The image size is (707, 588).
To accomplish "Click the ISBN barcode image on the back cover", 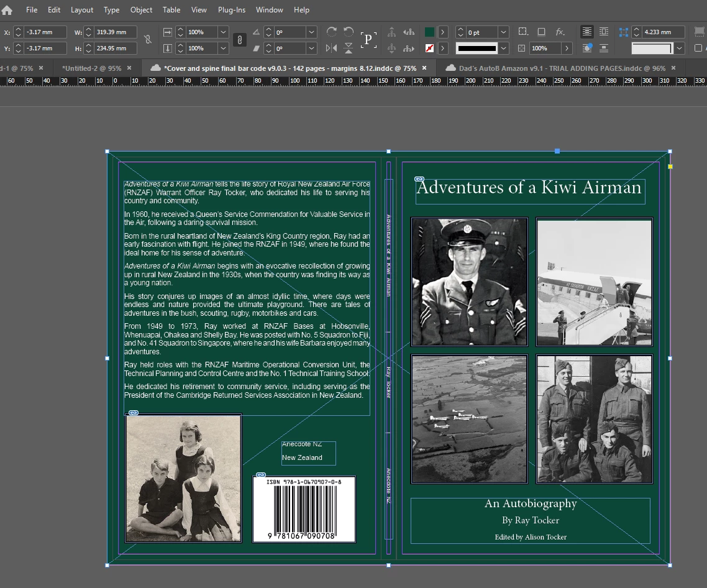I will point(304,509).
